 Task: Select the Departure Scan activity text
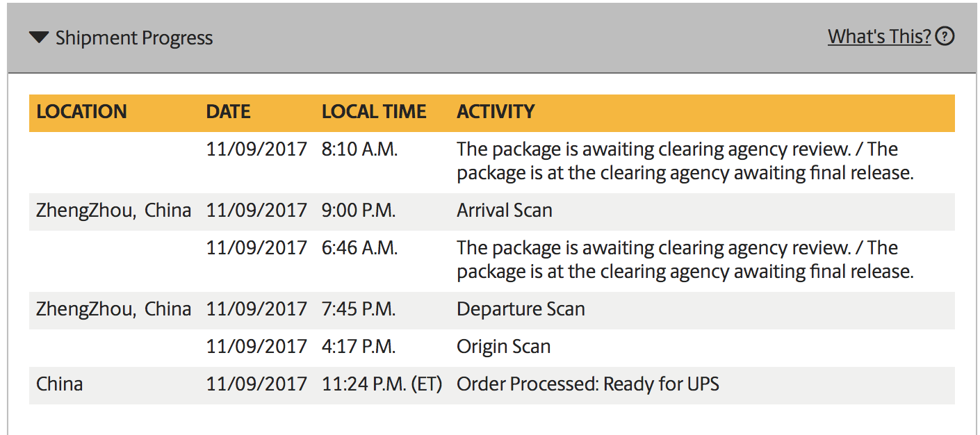[521, 309]
